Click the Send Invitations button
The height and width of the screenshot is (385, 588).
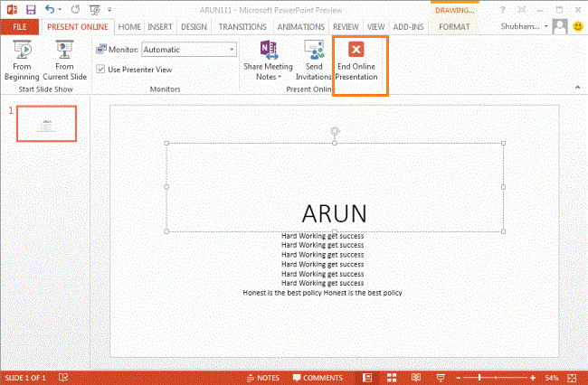coord(314,61)
